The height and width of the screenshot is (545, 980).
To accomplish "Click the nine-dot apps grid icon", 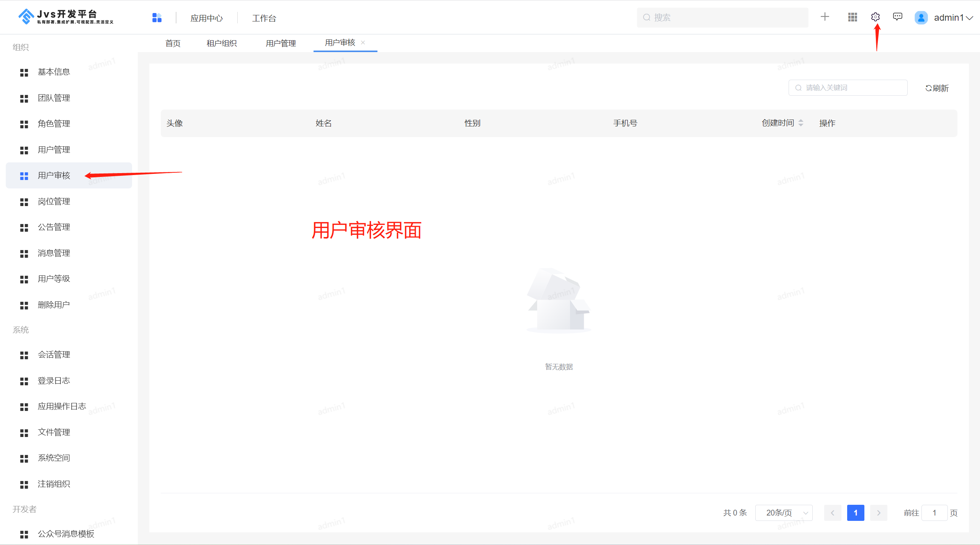I will coord(852,17).
